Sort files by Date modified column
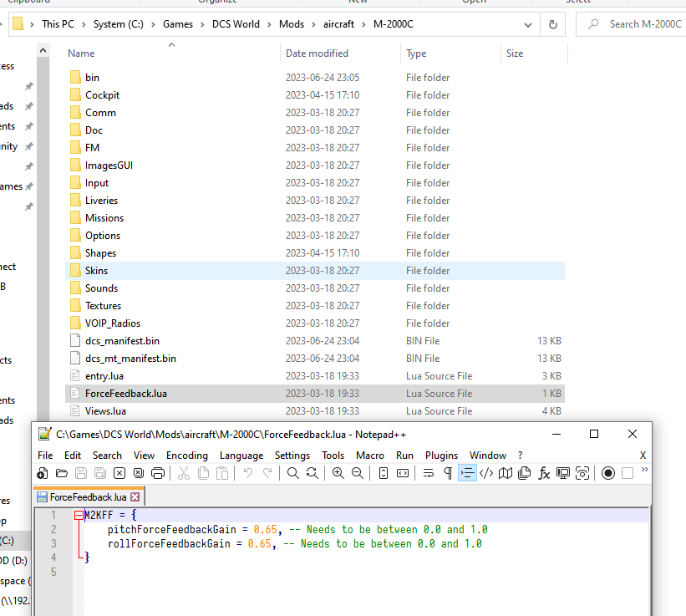 340,53
